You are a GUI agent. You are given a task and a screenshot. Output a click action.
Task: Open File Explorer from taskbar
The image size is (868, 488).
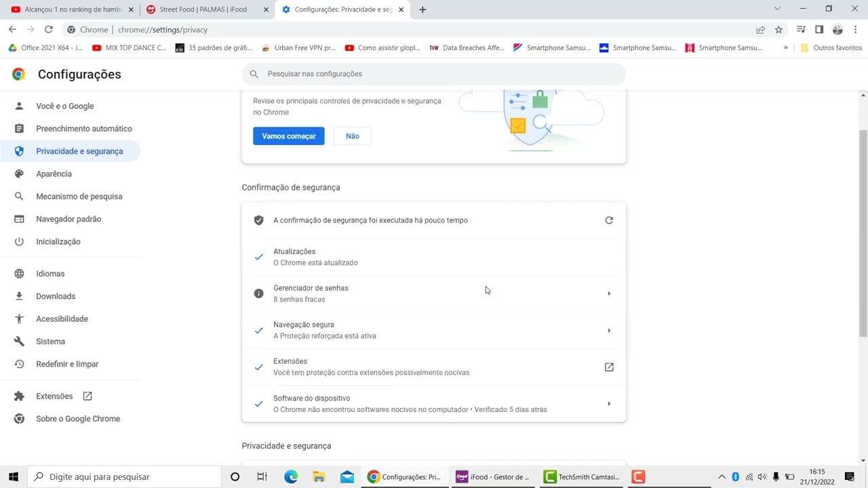(x=319, y=477)
